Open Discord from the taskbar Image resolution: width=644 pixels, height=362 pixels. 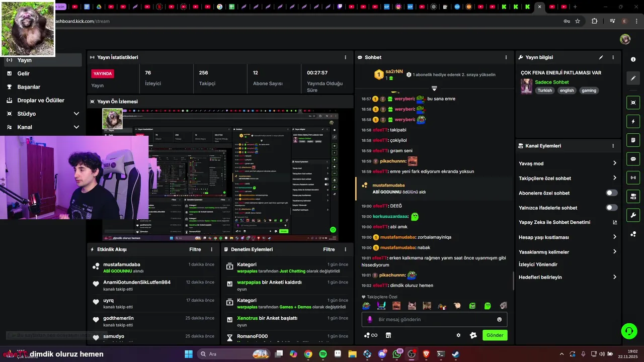point(382,354)
